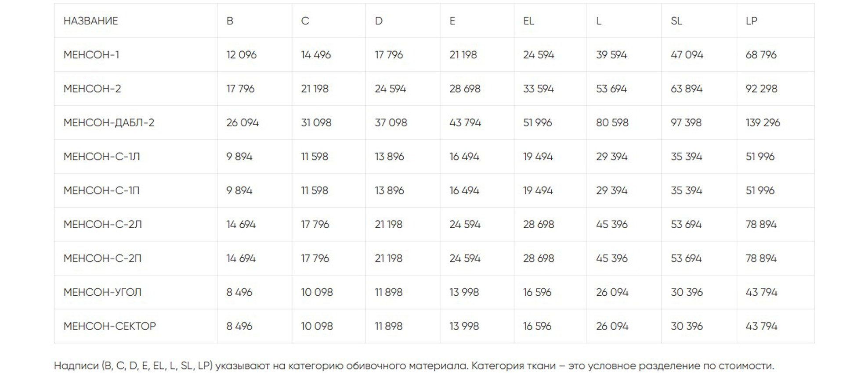Viewport: 868px width, 373px height.
Task: Click the 80 598 price cell
Action: pos(612,123)
